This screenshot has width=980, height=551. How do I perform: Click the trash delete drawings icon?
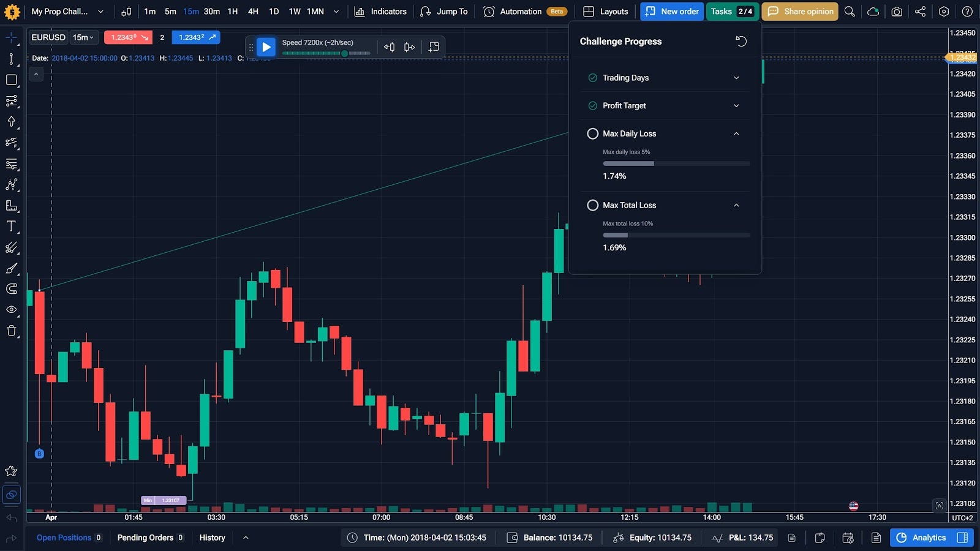(11, 331)
